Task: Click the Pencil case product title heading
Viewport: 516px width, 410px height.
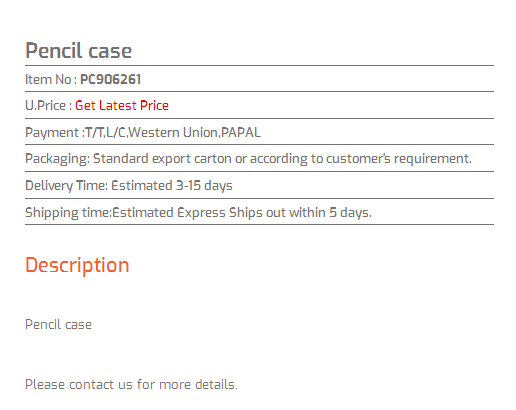Action: (x=79, y=51)
